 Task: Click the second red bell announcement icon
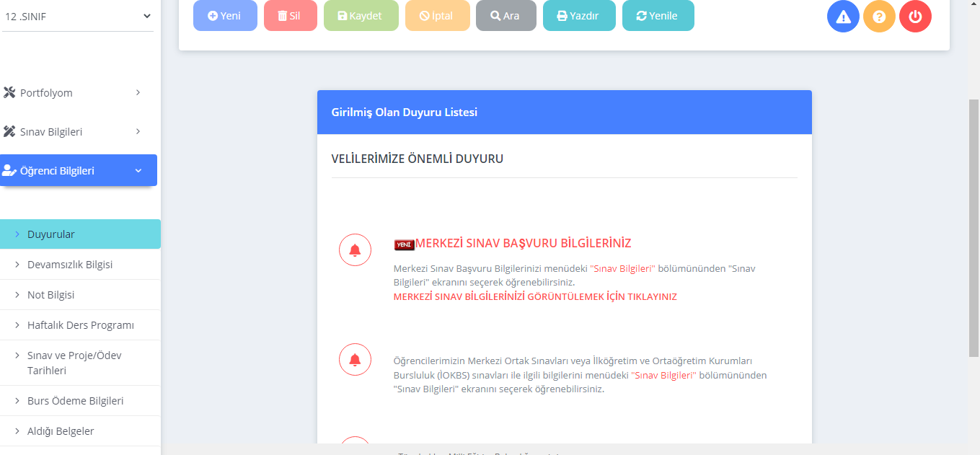[355, 360]
